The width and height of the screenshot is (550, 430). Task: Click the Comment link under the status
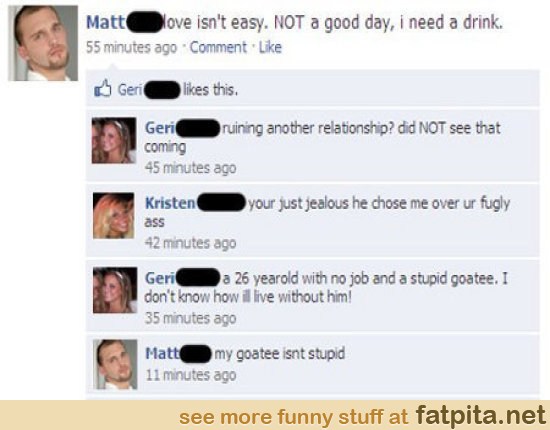218,47
